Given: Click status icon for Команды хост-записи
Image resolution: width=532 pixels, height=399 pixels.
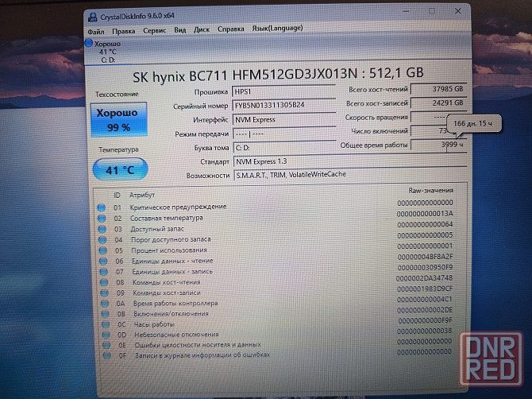Looking at the screenshot, I should 104,293.
